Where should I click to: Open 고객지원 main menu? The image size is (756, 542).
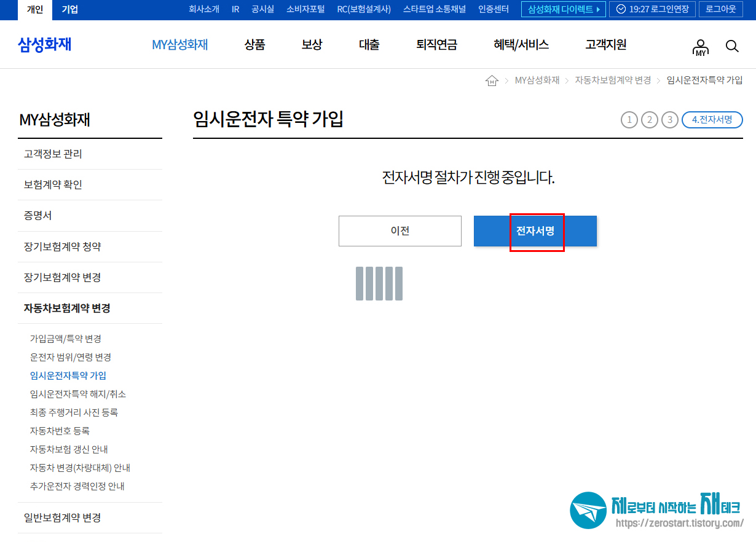click(x=606, y=44)
